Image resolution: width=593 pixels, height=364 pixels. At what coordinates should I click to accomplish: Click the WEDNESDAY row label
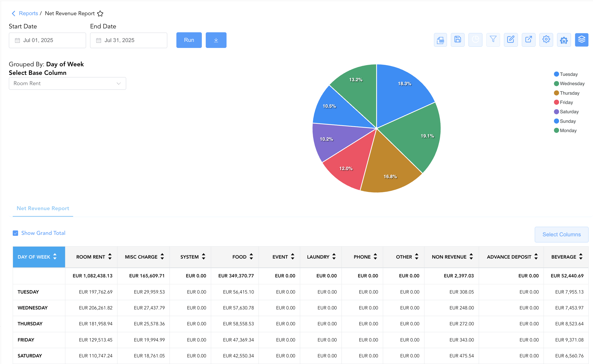point(33,308)
